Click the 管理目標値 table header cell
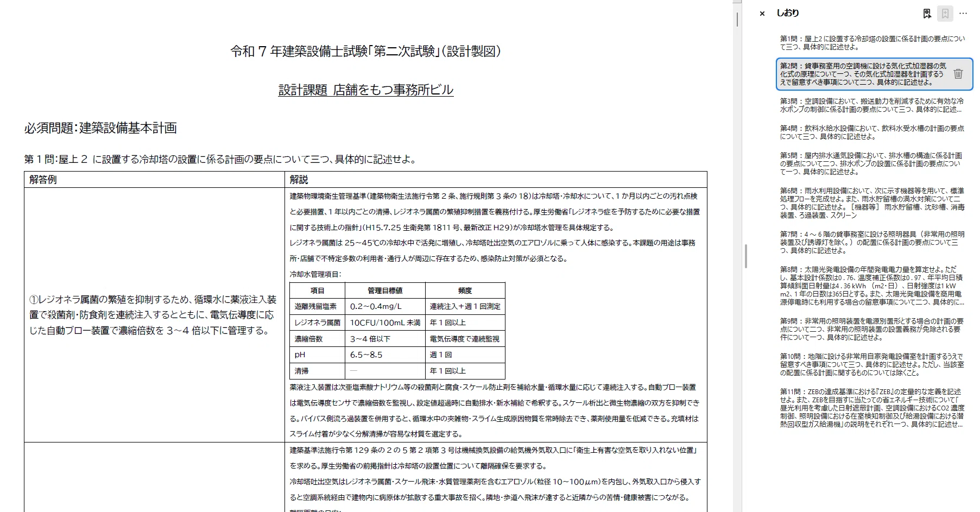The width and height of the screenshot is (980, 512). (385, 290)
